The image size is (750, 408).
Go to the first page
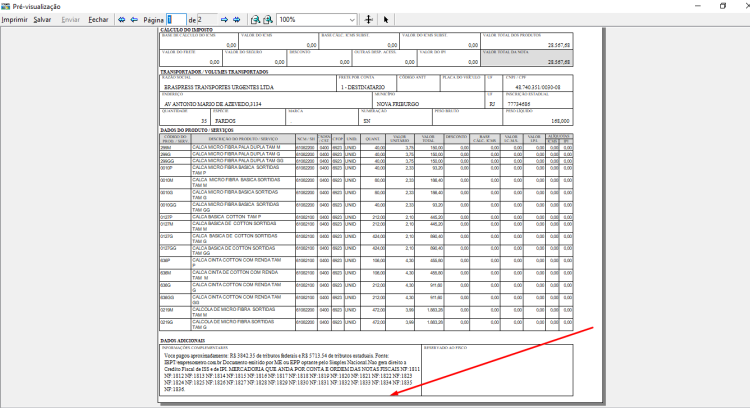click(121, 20)
